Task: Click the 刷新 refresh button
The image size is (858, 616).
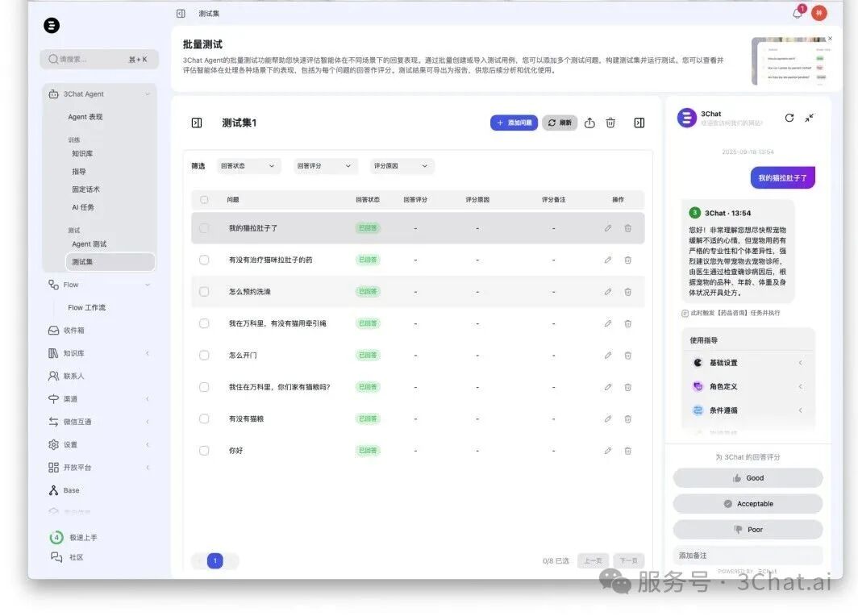Action: (560, 123)
